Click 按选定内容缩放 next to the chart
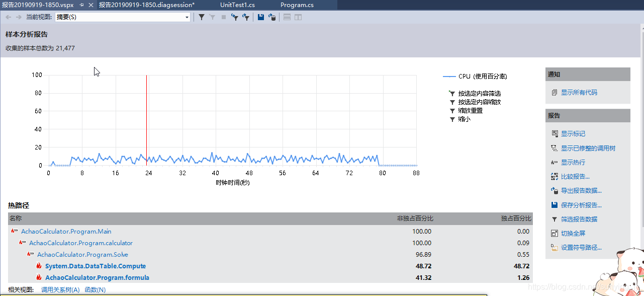This screenshot has width=644, height=296. (x=480, y=102)
